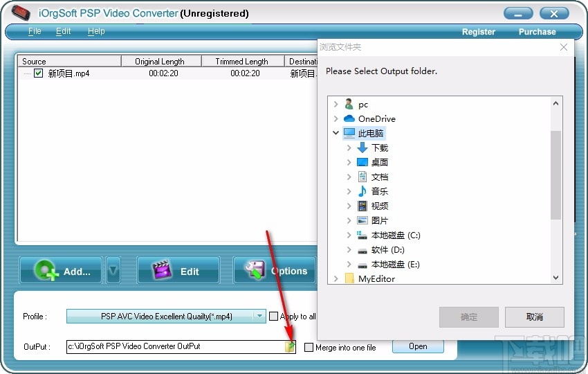
Task: Click the Trimmed Length column header
Action: click(x=243, y=61)
